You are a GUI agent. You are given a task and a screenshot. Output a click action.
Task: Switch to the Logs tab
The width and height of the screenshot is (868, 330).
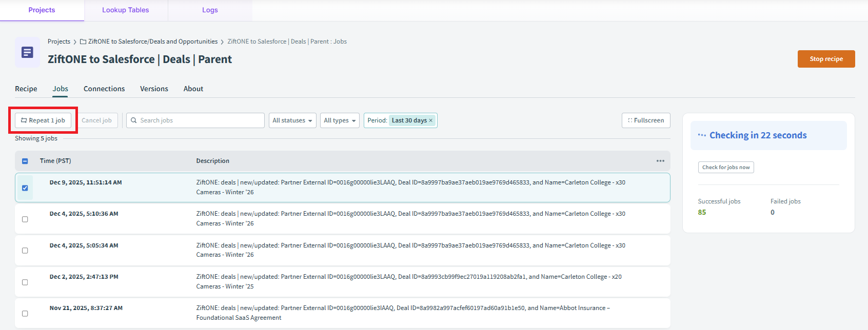210,10
